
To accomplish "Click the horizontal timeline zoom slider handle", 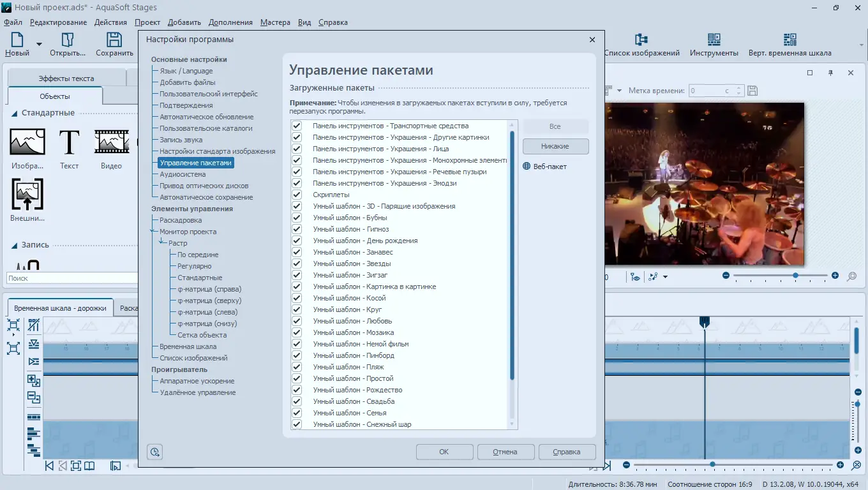I will 712,465.
